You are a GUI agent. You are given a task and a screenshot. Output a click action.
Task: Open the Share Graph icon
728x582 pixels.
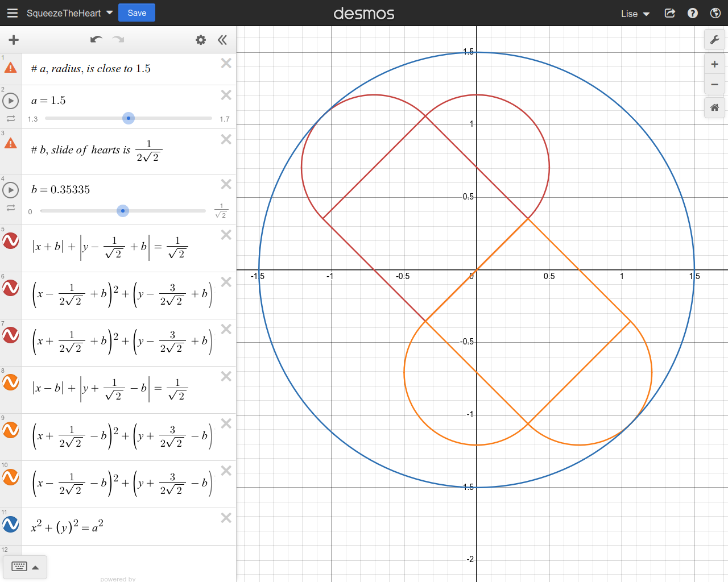[670, 13]
